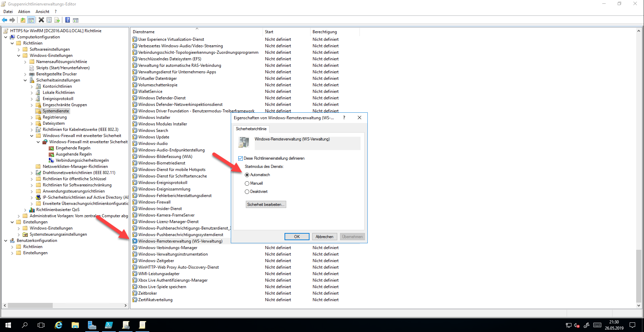644x332 pixels.
Task: Select the Lokale Richtlinien tree item
Action: [x=59, y=93]
